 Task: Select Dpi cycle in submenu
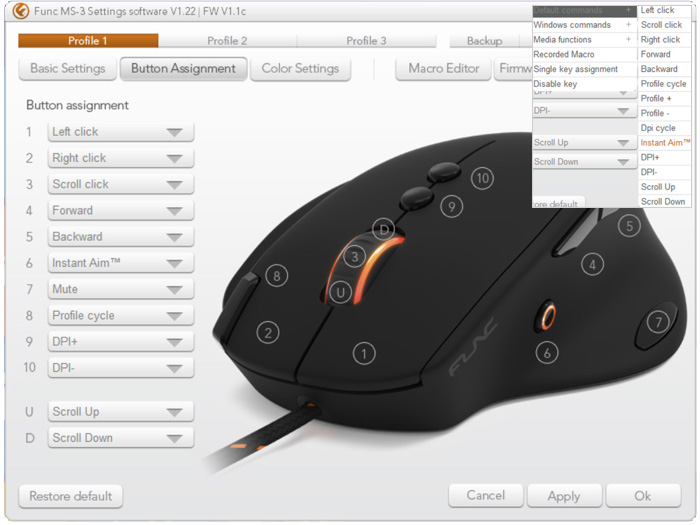click(665, 128)
